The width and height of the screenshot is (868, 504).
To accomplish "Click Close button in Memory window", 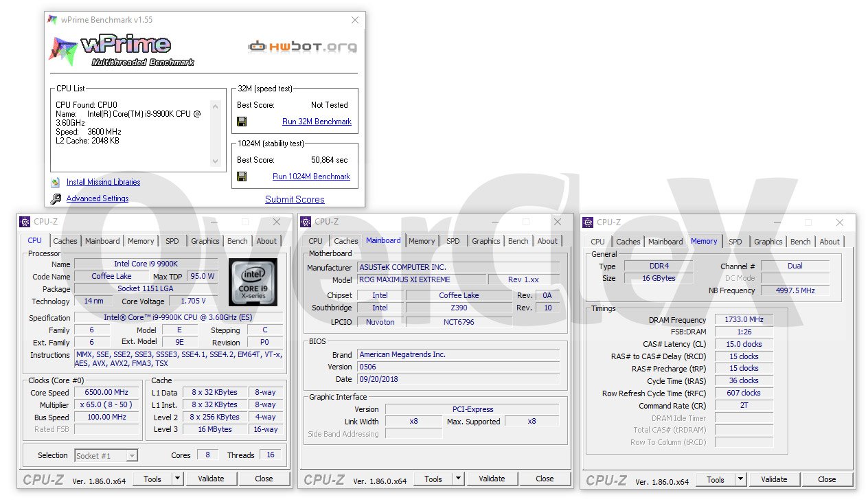I will point(827,479).
